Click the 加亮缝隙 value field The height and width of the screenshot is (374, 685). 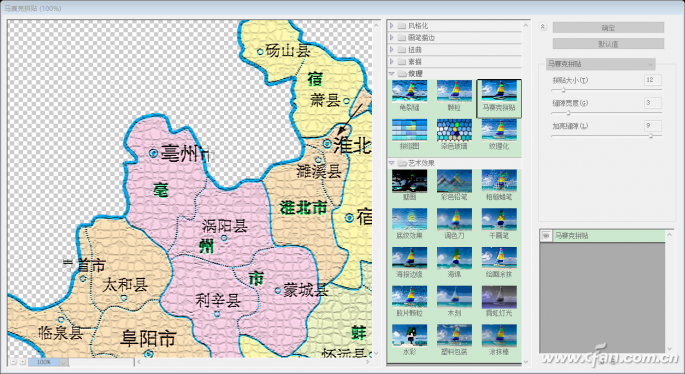tap(653, 126)
